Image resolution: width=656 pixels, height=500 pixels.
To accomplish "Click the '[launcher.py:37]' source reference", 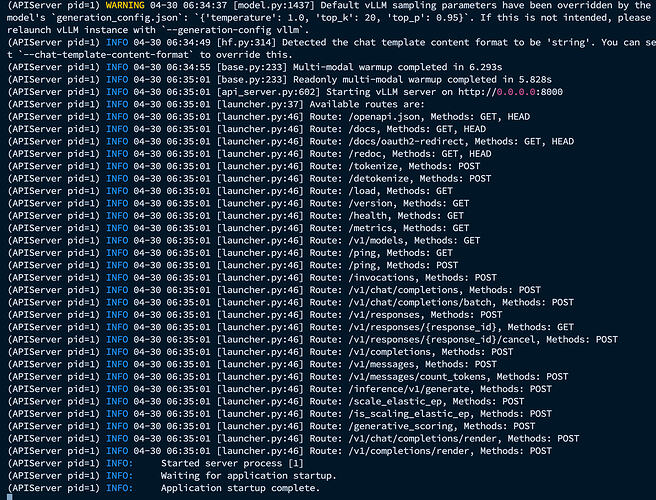I will click(260, 105).
